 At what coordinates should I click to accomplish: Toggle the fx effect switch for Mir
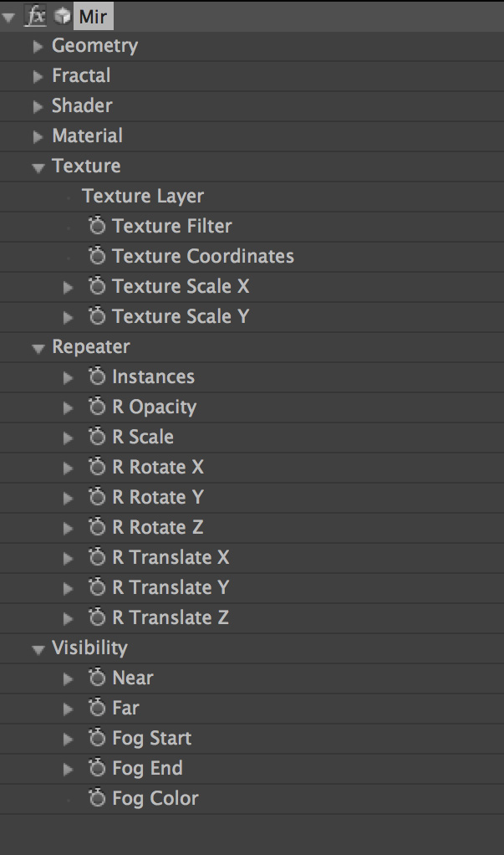click(36, 17)
